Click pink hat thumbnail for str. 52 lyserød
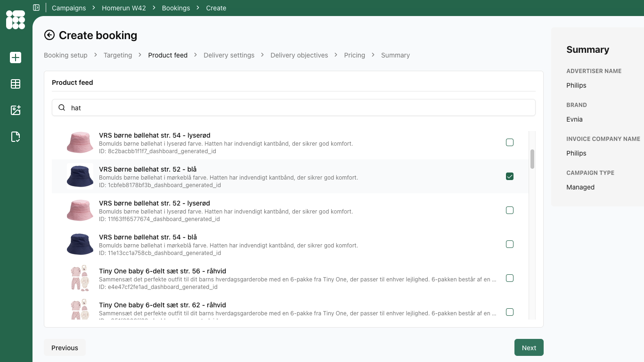 80,210
